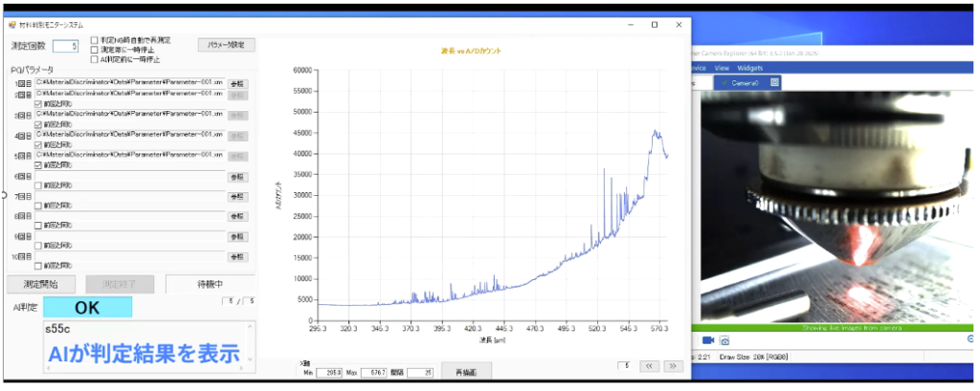980x391 pixels.
Task: Go to next measurement with >> button
Action: pyautogui.click(x=673, y=365)
